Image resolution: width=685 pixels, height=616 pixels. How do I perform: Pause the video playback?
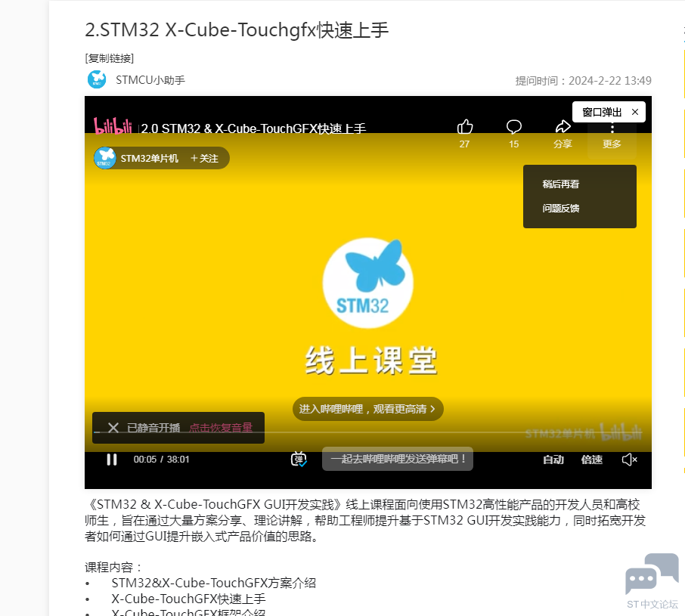112,460
